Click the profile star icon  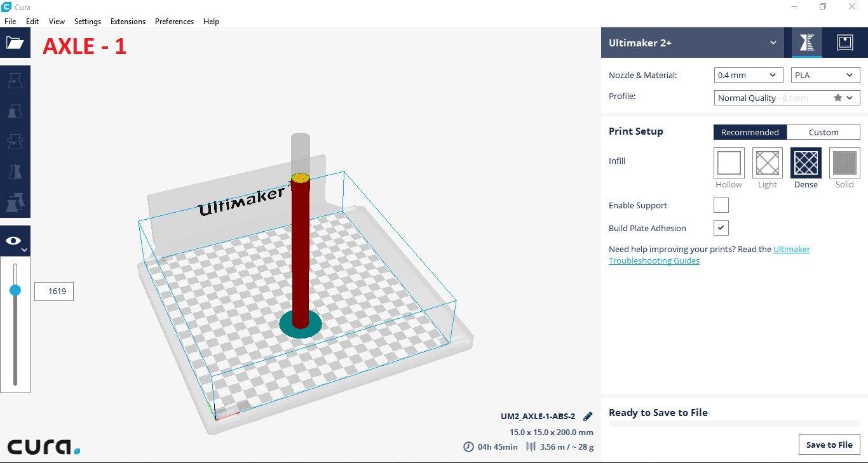pyautogui.click(x=837, y=98)
